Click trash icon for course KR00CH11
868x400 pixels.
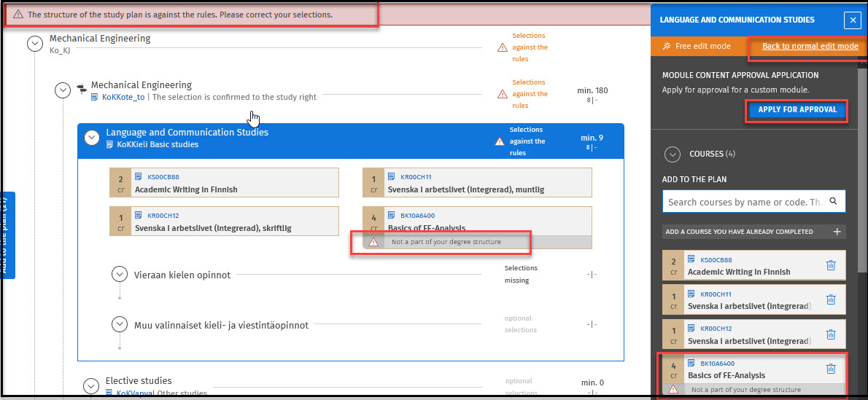830,299
